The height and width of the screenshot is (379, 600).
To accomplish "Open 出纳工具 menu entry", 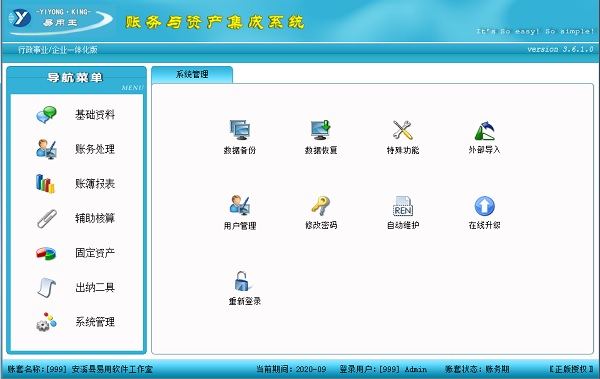I will pos(95,288).
